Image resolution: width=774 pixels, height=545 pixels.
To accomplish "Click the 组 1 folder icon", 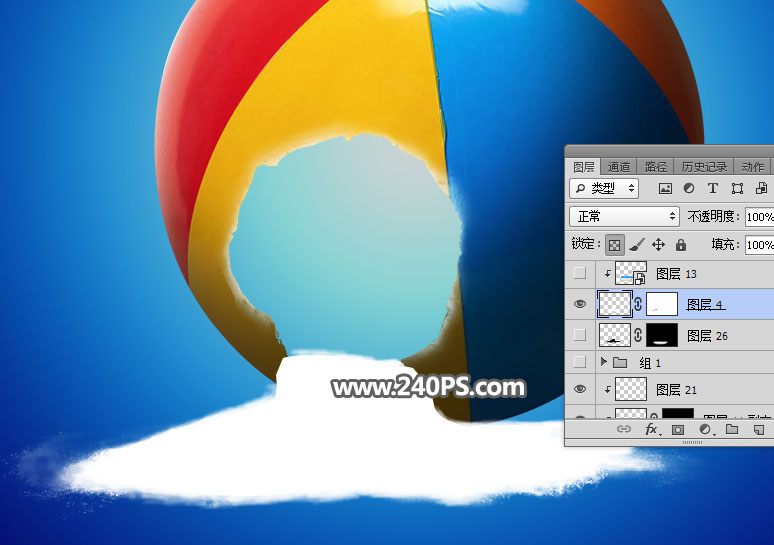I will 619,363.
